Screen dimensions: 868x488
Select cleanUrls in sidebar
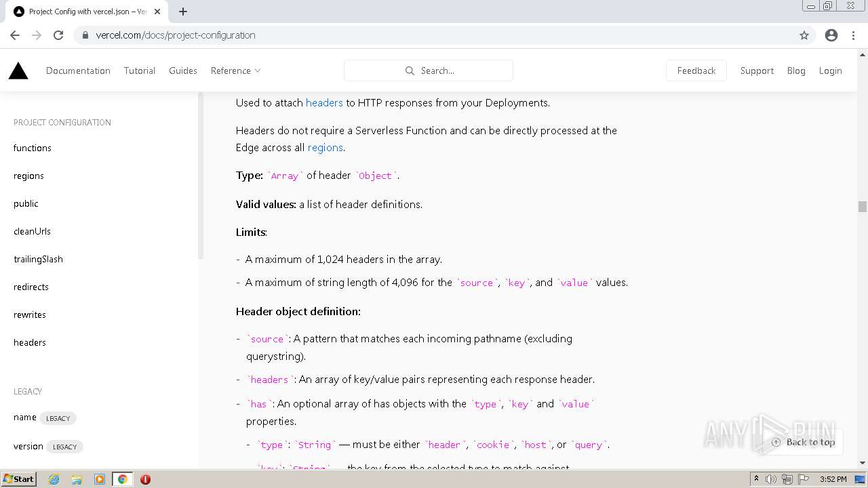[x=32, y=231]
